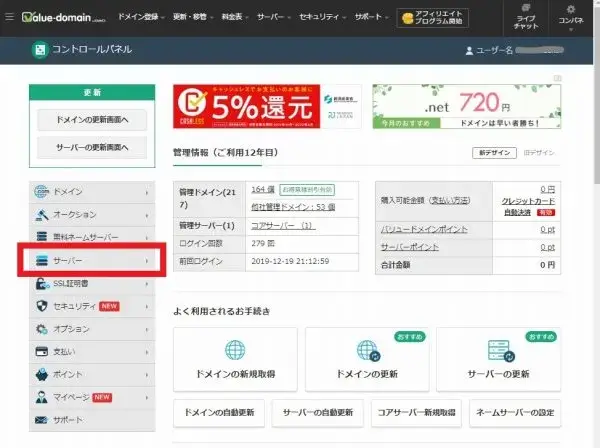Click the ドメインの更新 card label

click(x=367, y=374)
